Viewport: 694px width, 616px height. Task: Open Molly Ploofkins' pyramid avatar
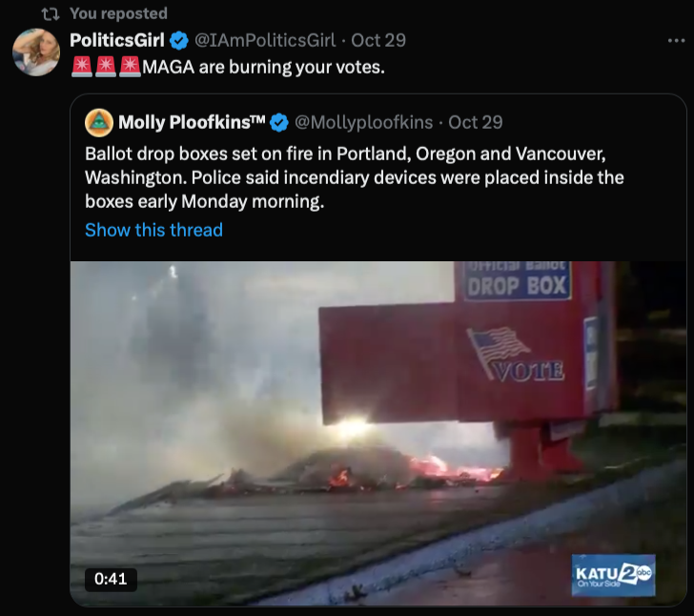[99, 123]
